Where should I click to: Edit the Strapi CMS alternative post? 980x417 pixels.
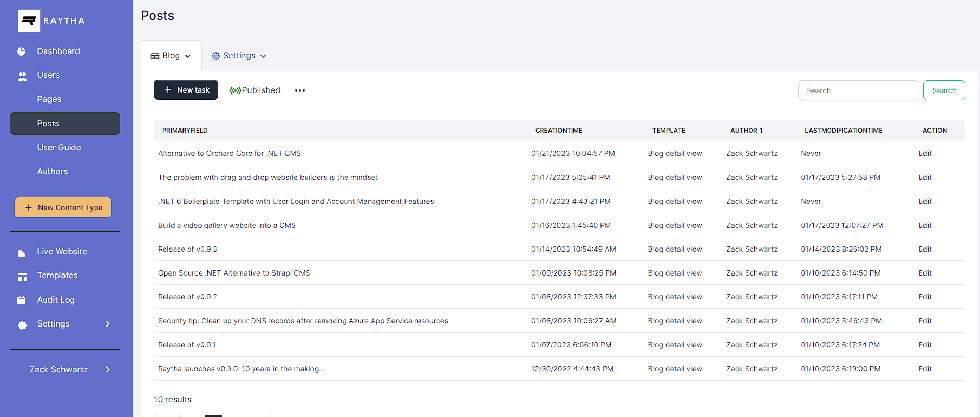pos(925,273)
